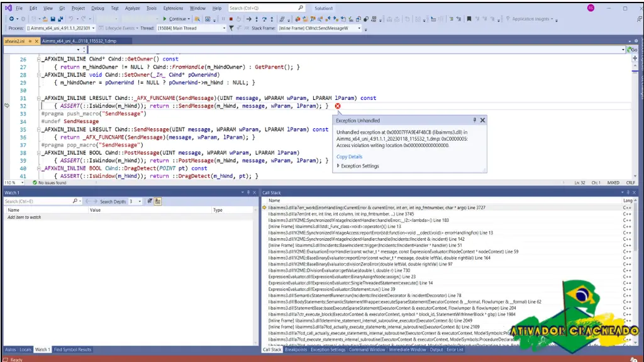This screenshot has height=362, width=644.
Task: Open the Debug menu
Action: click(97, 8)
